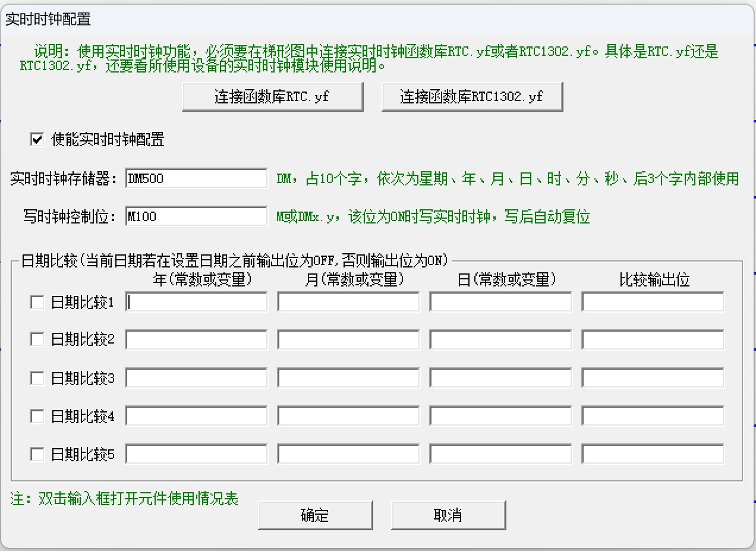
Task: Click the 月(常数或变量) column header
Action: click(355, 280)
